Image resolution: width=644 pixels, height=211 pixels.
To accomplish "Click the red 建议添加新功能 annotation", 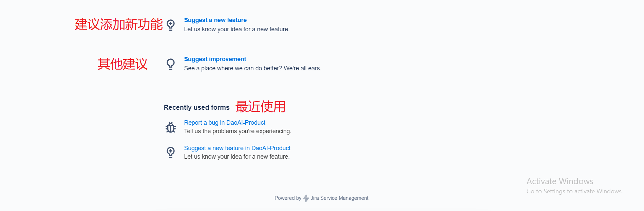I will [x=119, y=24].
